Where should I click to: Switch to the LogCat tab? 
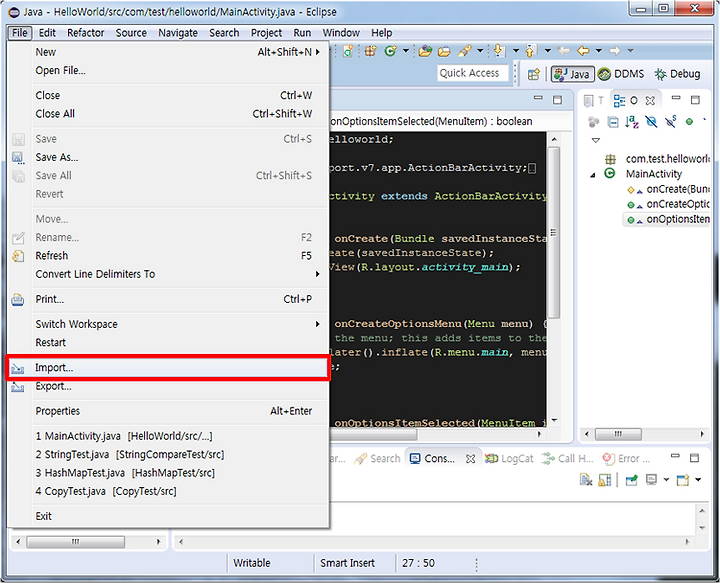tap(509, 458)
